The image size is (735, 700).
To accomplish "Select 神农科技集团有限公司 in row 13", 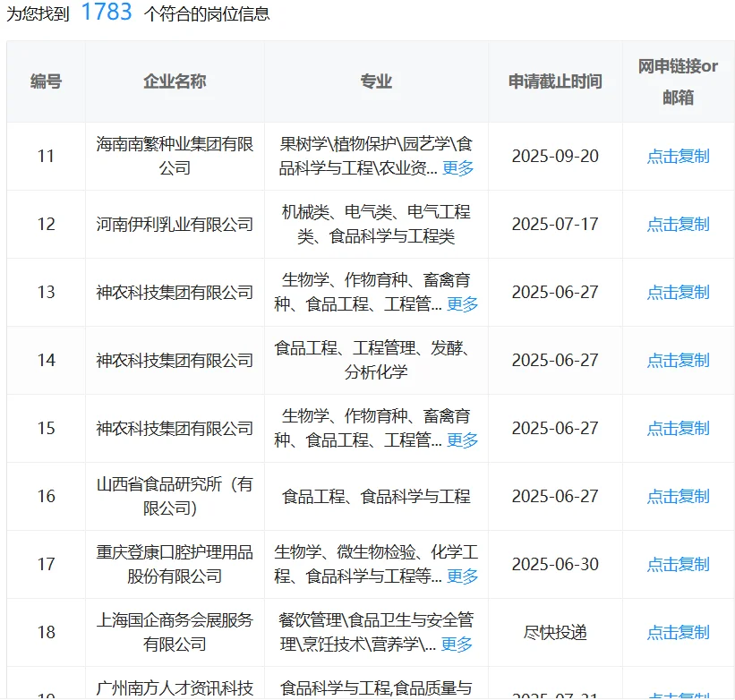I will 175,292.
